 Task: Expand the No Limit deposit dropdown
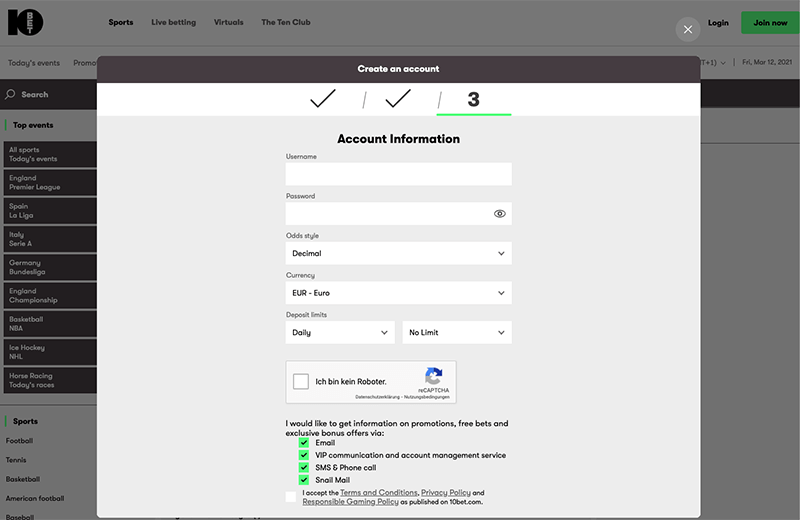click(457, 333)
